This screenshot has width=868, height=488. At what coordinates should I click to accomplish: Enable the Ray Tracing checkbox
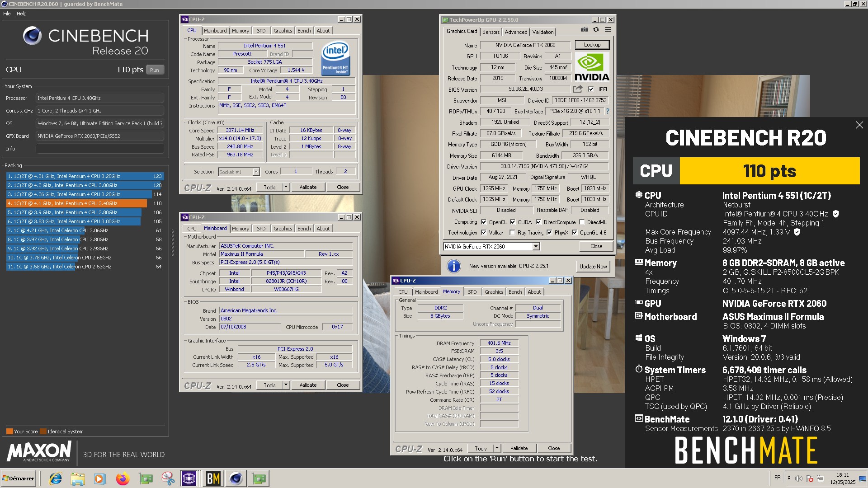tap(512, 233)
